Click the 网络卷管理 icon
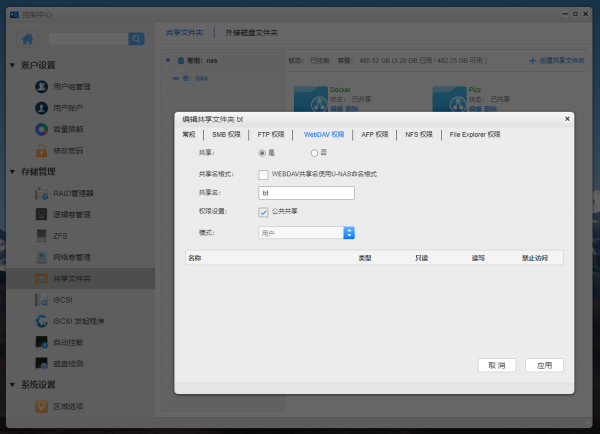 [41, 257]
